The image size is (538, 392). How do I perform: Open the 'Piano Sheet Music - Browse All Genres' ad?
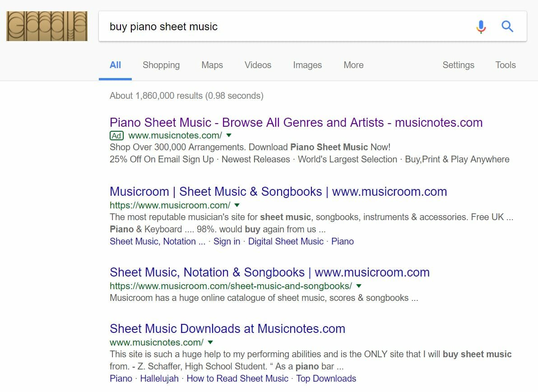pos(296,122)
